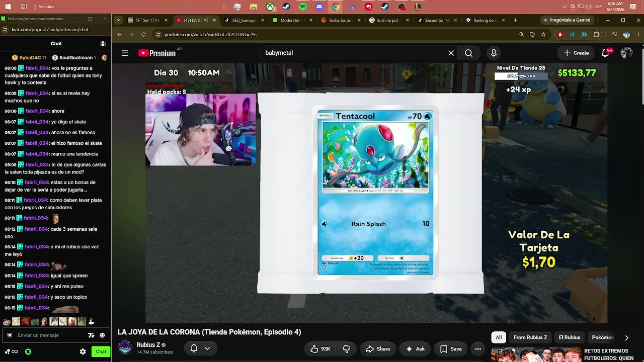The width and height of the screenshot is (644, 362).
Task: Switch to 'SEO_homepage' TikTok tab
Action: pos(243,21)
